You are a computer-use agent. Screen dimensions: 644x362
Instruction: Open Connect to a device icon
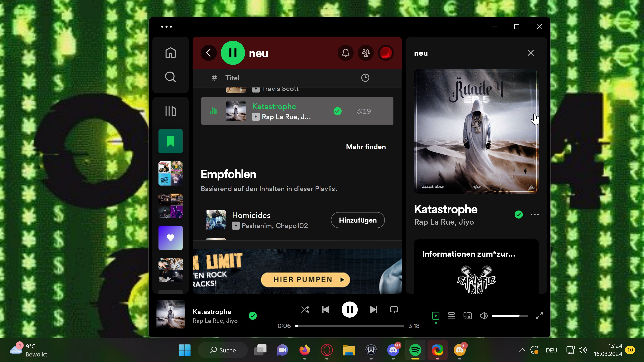click(x=468, y=316)
